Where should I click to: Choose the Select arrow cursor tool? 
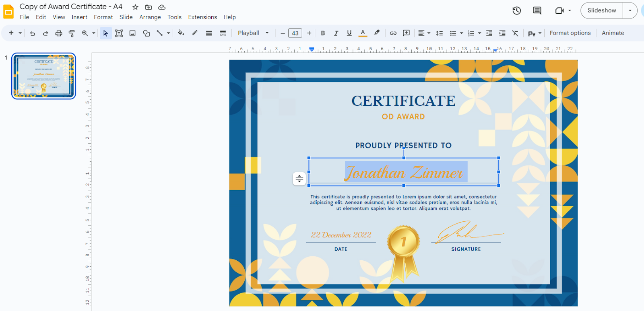105,33
